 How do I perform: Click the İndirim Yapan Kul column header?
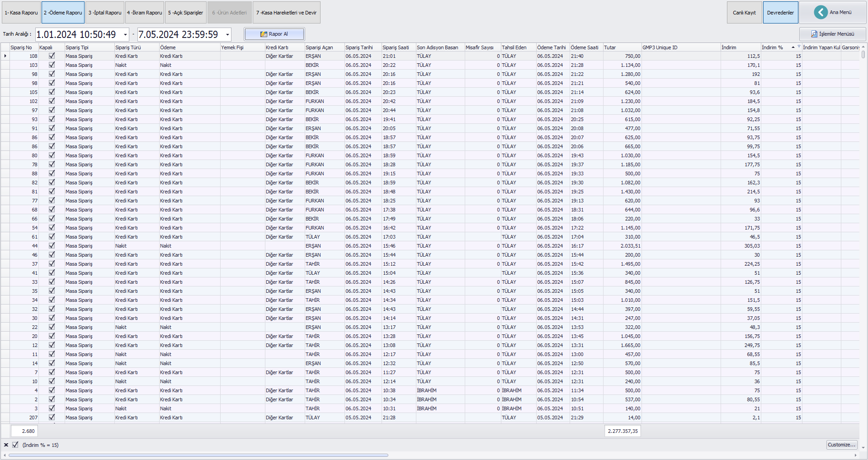pos(821,47)
